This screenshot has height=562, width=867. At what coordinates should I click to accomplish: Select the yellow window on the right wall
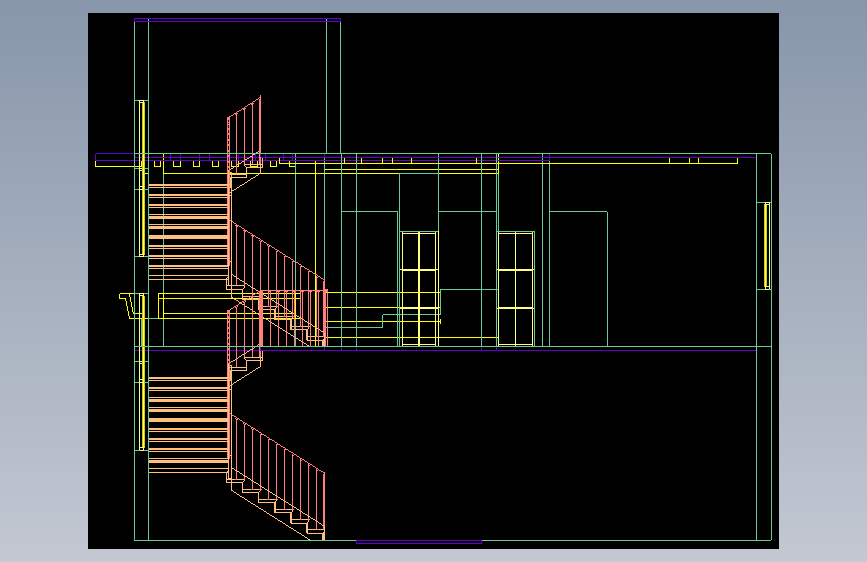[x=767, y=246]
